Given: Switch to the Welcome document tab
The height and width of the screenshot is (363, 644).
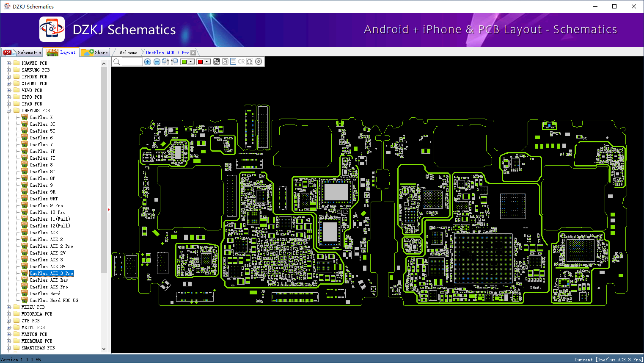Looking at the screenshot, I should tap(128, 53).
